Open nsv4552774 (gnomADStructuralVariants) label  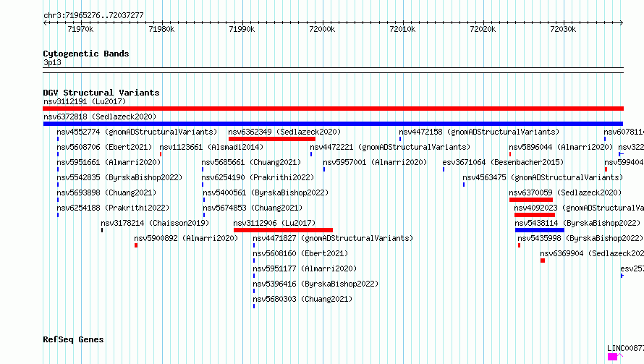point(137,132)
